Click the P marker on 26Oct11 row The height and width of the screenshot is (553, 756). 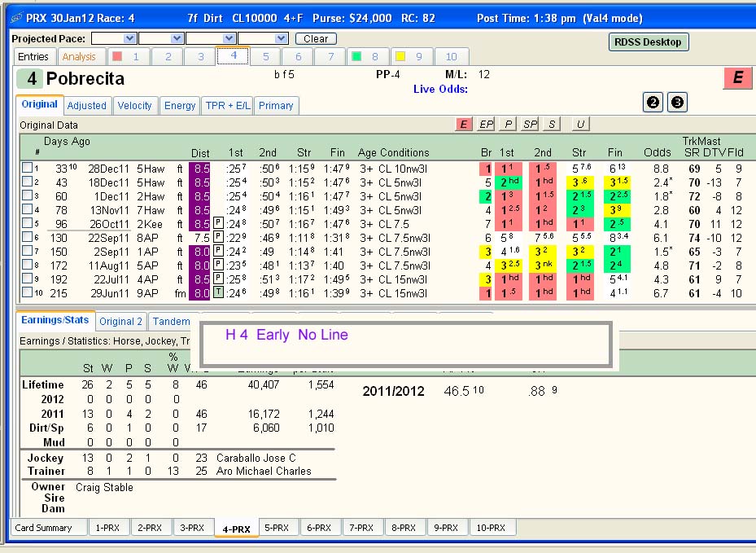pyautogui.click(x=218, y=223)
